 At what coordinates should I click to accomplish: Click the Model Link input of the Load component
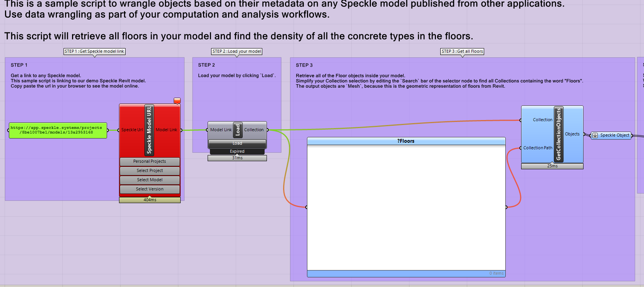pyautogui.click(x=221, y=130)
